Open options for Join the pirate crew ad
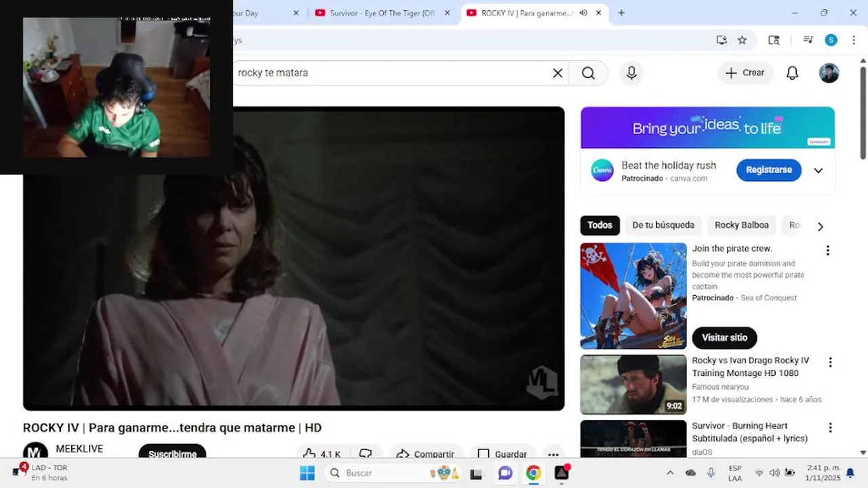The image size is (868, 488). [x=827, y=251]
